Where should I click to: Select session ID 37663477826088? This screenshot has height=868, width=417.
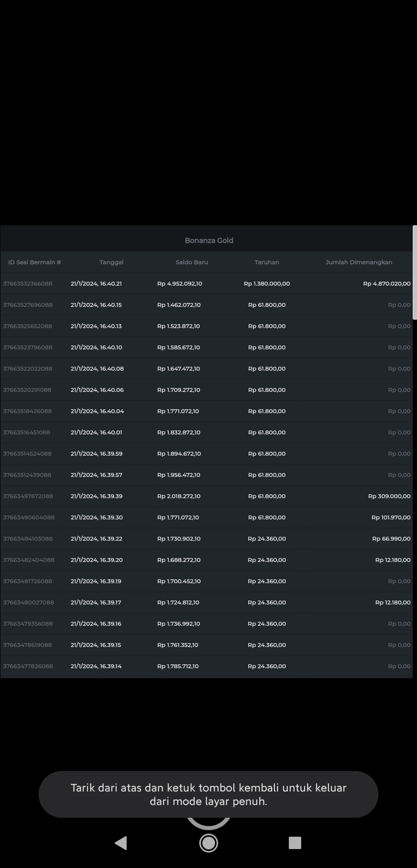pyautogui.click(x=28, y=666)
